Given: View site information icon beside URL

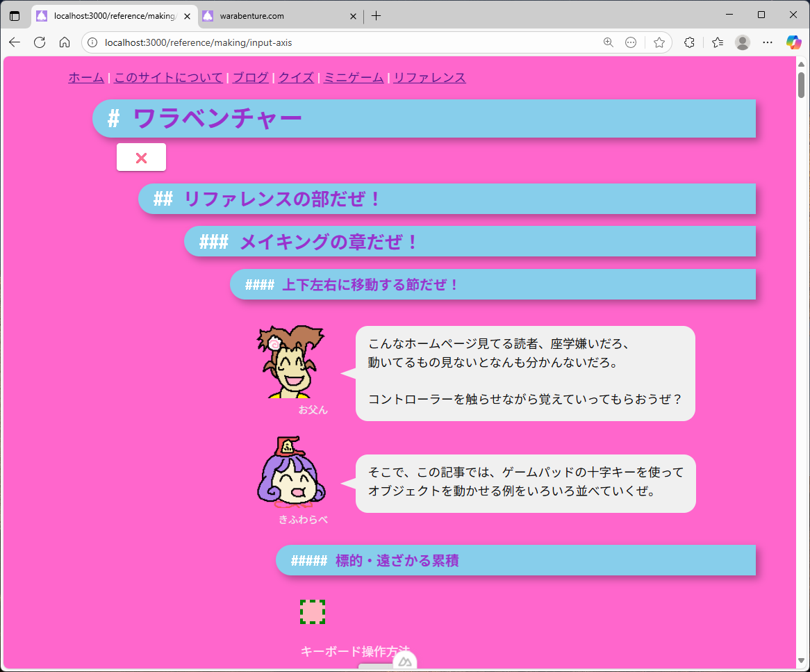Looking at the screenshot, I should pyautogui.click(x=92, y=42).
